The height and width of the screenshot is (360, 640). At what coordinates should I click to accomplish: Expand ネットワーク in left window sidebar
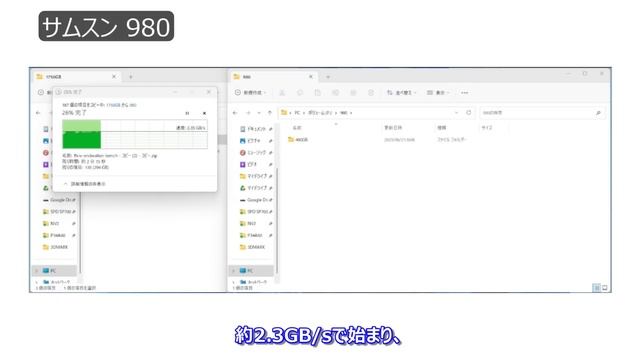point(37,282)
